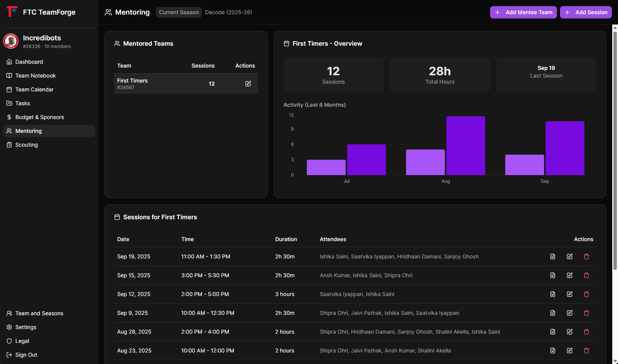The height and width of the screenshot is (364, 618).
Task: Open the Settings page
Action: point(26,327)
